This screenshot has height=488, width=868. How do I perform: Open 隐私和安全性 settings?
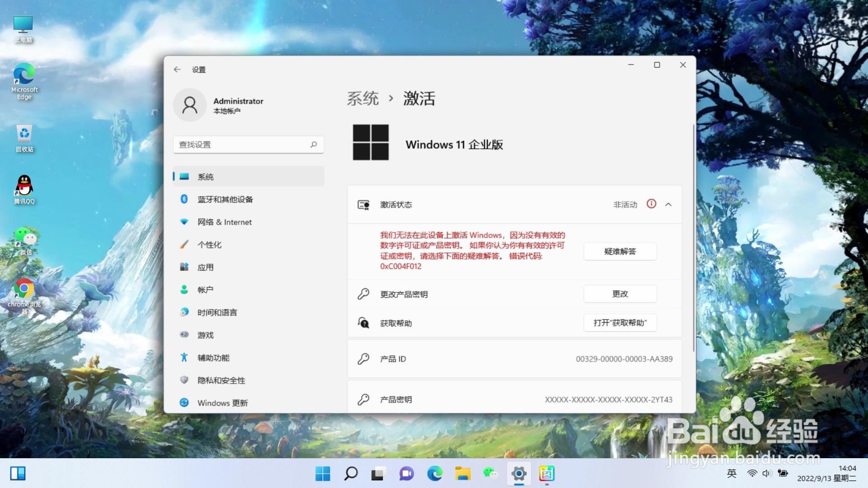[248, 381]
